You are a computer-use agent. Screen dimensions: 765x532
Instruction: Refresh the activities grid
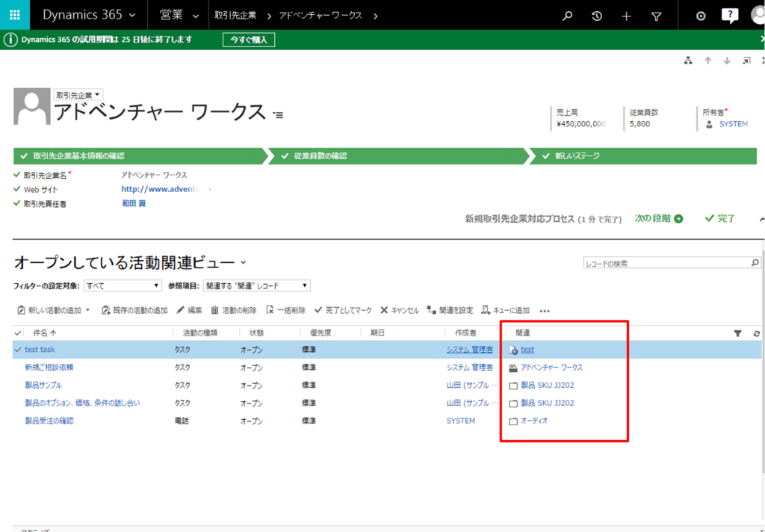tap(757, 333)
